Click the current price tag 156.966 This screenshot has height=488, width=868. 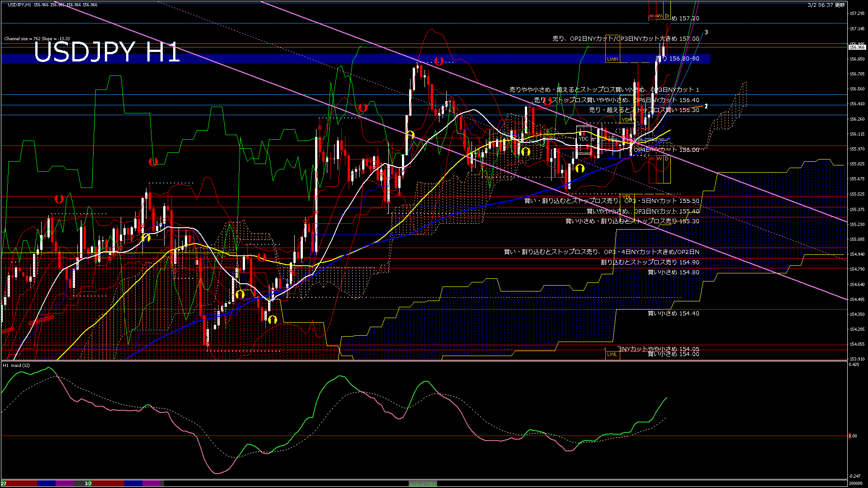(x=857, y=47)
